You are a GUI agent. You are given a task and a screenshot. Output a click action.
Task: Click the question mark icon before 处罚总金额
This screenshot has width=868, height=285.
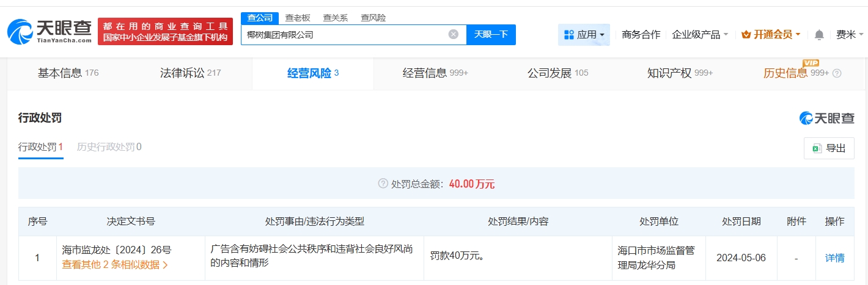coord(383,184)
